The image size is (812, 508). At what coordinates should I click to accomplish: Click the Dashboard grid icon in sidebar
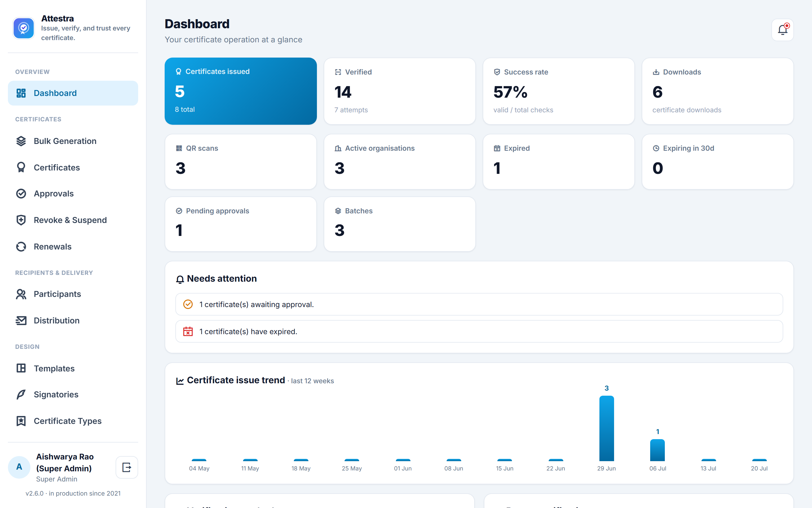(21, 93)
